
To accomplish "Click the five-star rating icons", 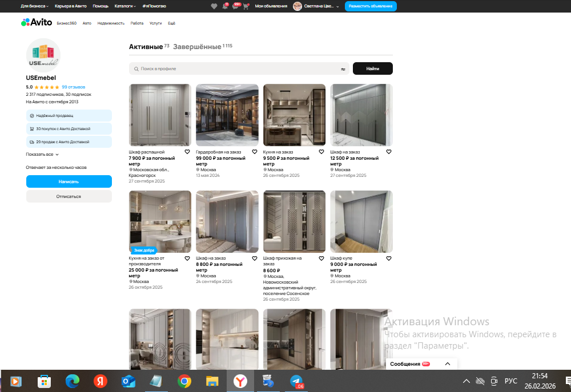I will click(x=47, y=87).
